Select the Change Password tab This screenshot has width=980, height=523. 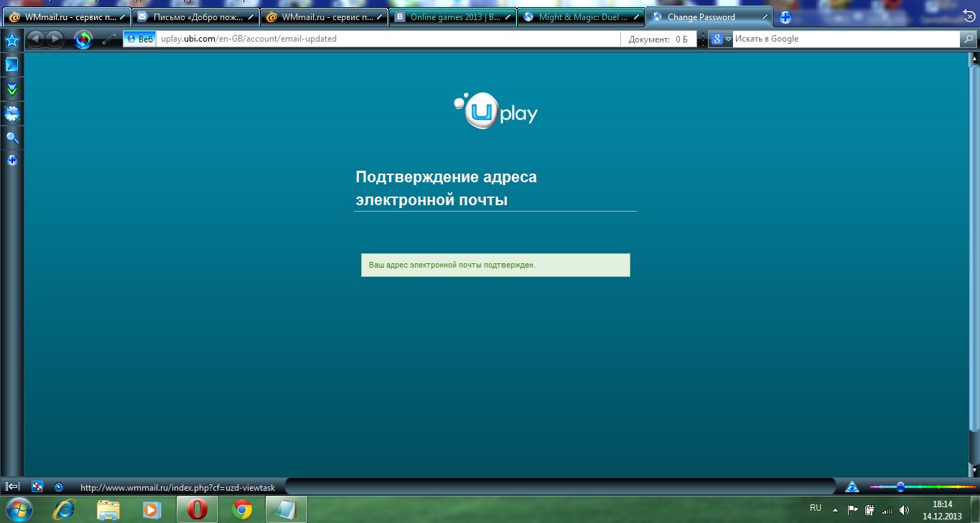coord(709,17)
